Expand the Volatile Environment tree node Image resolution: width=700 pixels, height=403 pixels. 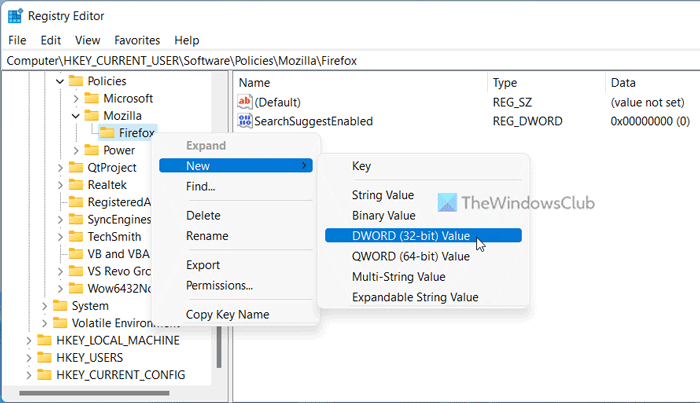tap(44, 323)
